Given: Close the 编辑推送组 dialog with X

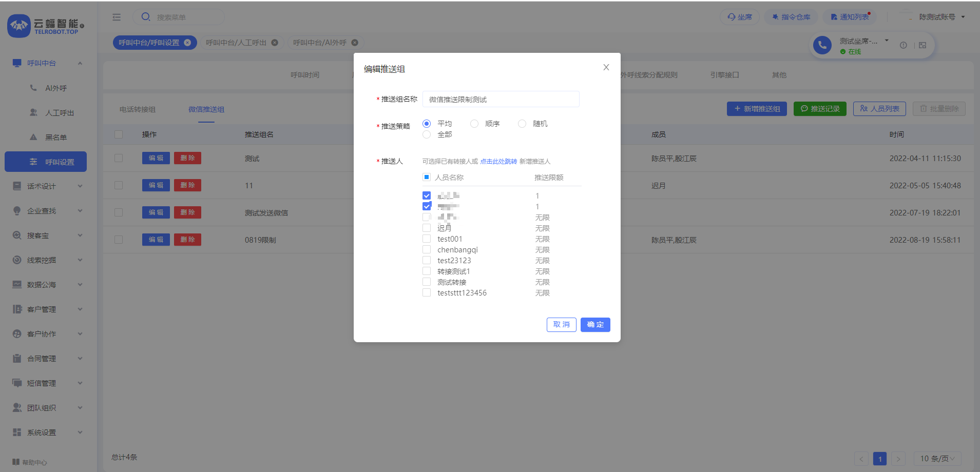Looking at the screenshot, I should point(606,67).
